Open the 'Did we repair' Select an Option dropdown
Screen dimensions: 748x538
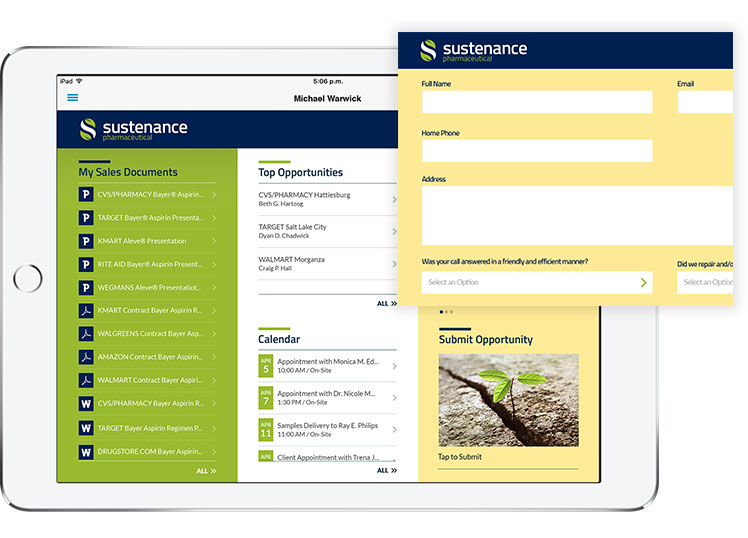click(705, 282)
